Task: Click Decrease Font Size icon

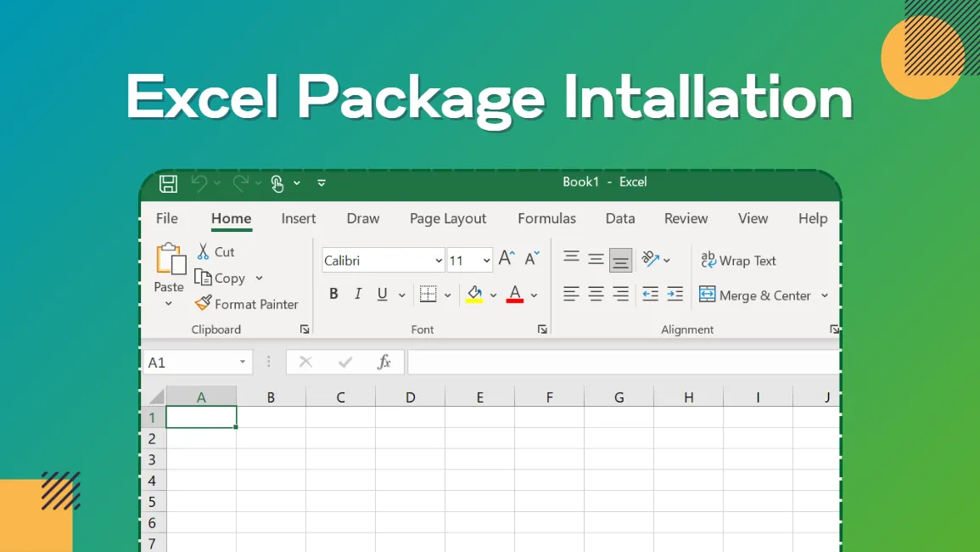Action: pos(532,258)
